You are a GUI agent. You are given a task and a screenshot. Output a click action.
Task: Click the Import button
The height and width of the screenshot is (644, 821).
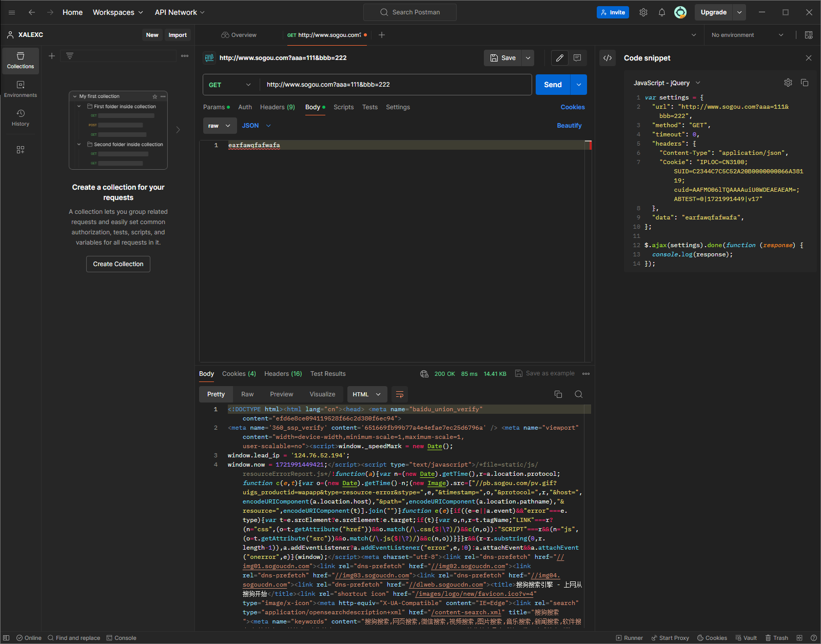click(178, 35)
